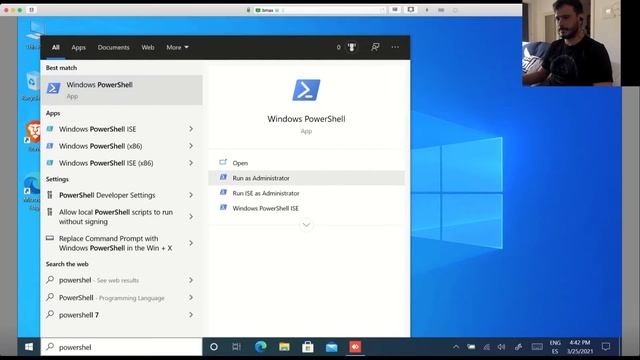Click the network icon in system tray

coord(487,347)
